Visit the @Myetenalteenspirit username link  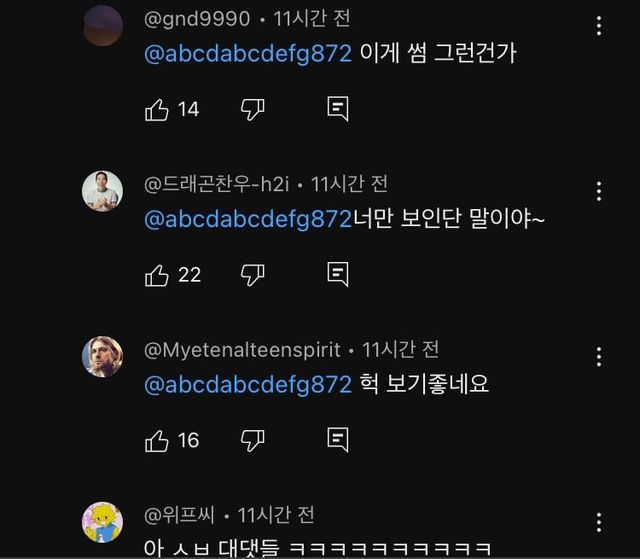pyautogui.click(x=243, y=349)
